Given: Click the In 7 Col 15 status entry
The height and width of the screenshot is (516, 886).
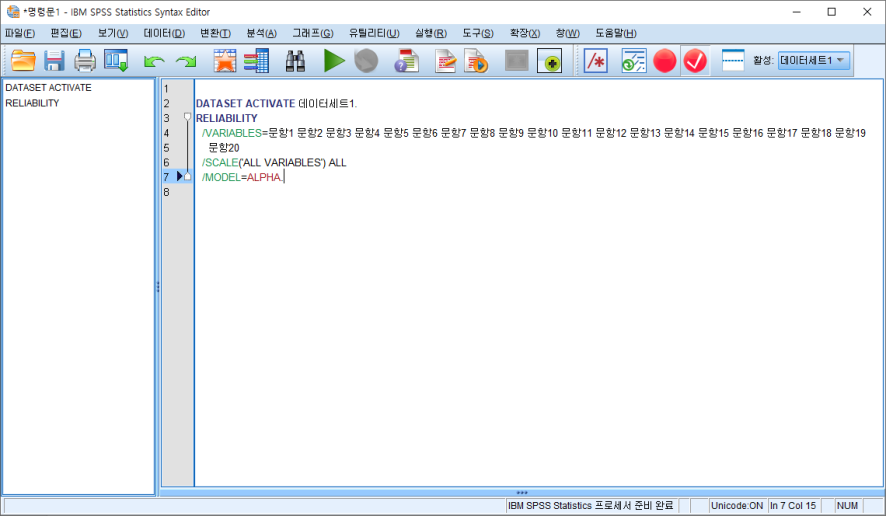Looking at the screenshot, I should (x=793, y=505).
